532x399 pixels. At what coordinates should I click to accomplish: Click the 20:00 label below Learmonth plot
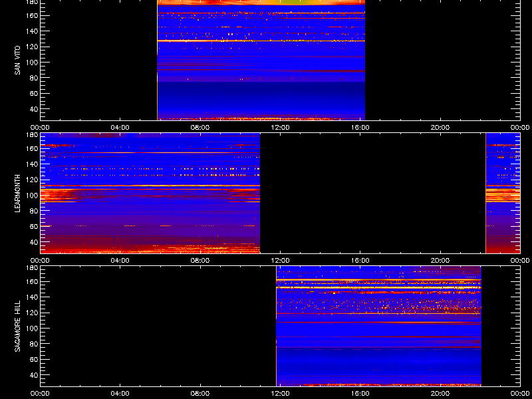(x=440, y=261)
